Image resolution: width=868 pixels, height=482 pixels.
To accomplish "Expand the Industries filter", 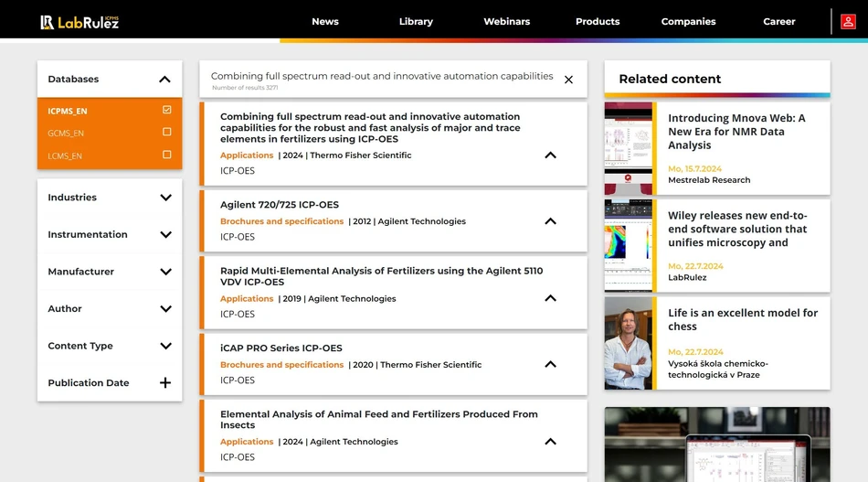I will (165, 198).
